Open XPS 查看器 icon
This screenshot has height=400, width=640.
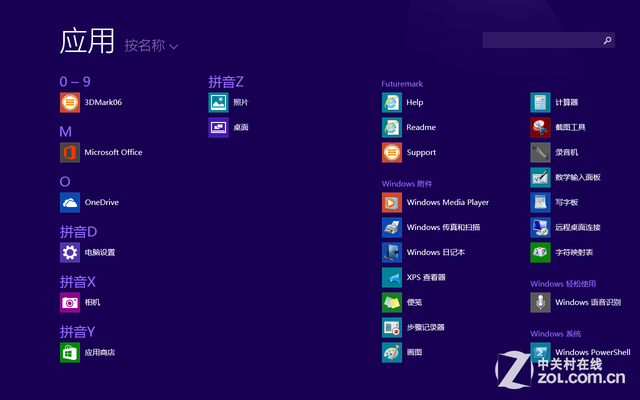392,278
